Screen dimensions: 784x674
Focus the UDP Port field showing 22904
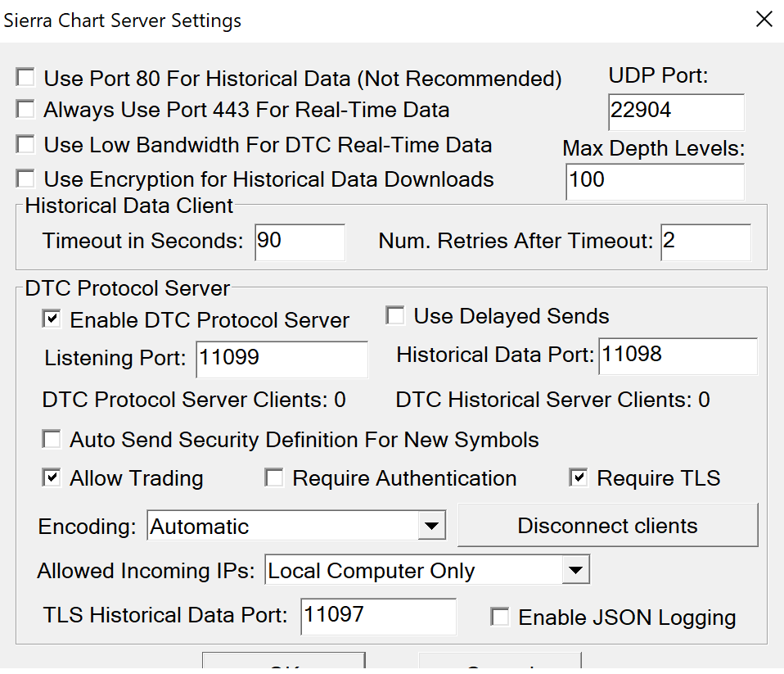point(677,112)
